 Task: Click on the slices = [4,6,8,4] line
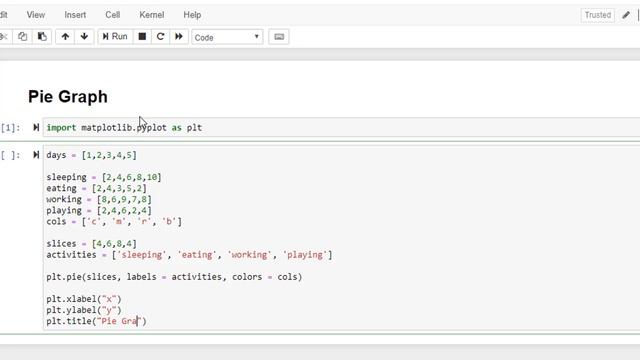coord(91,244)
